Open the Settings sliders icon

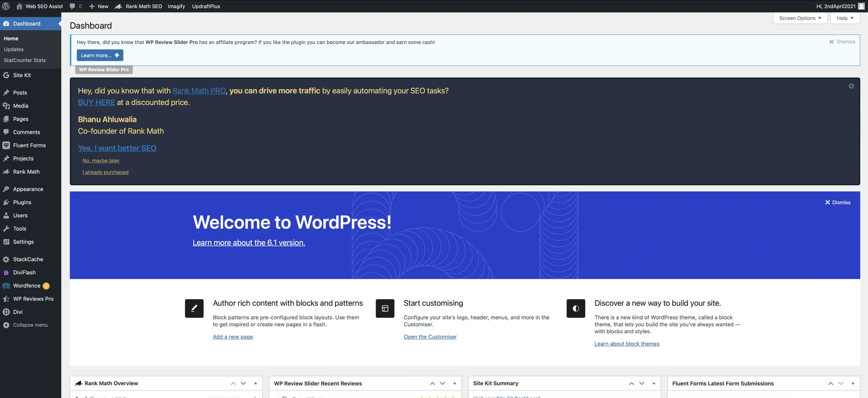click(x=6, y=242)
